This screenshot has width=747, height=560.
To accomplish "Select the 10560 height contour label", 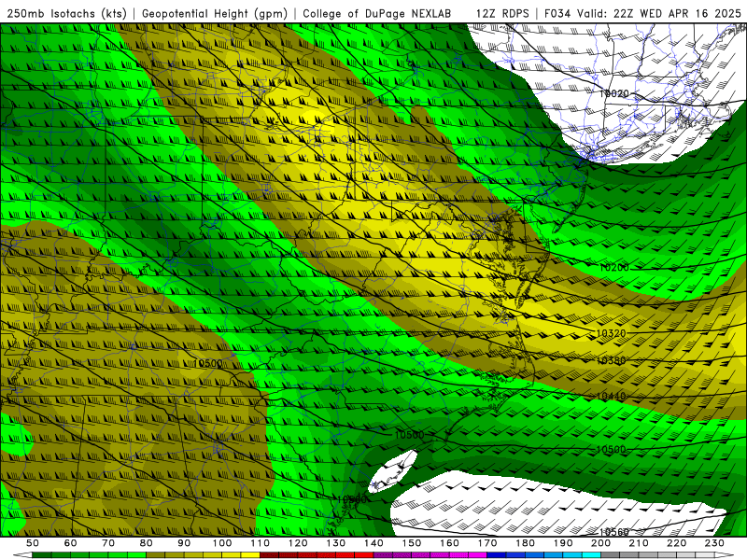I will [613, 532].
